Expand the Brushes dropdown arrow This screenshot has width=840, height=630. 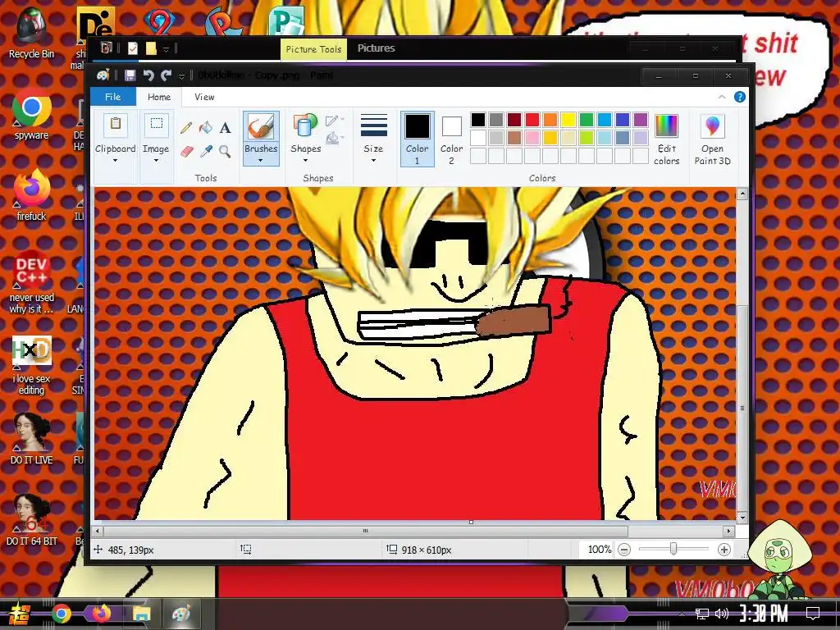point(261,160)
